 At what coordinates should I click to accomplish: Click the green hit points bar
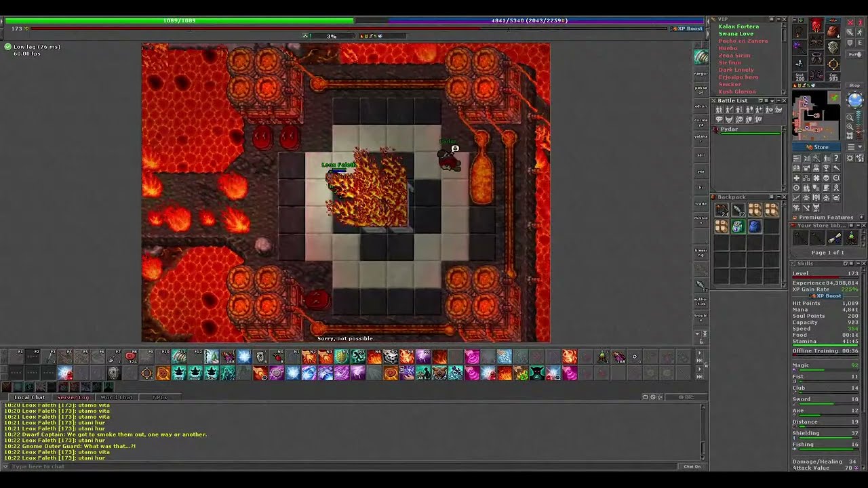[x=179, y=20]
